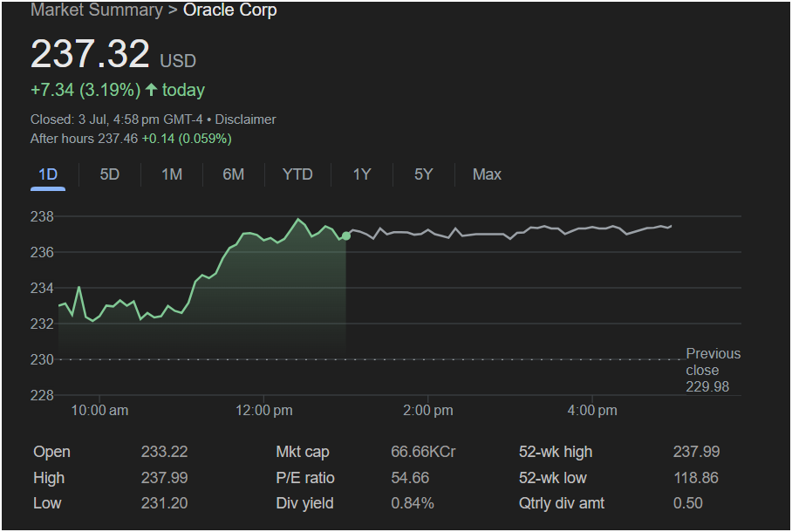Click the Low row label
Screen dimensions: 792x532
coord(47,503)
